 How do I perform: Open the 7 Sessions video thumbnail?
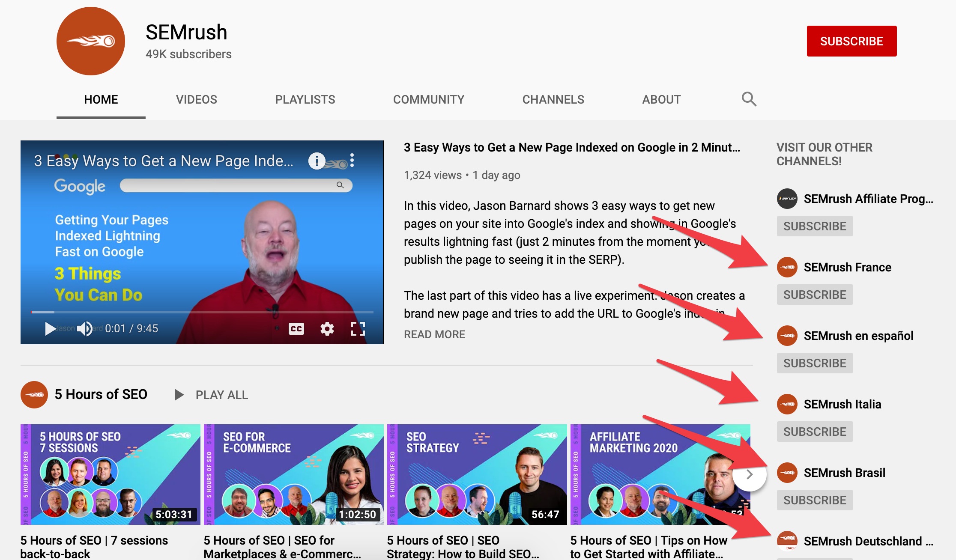coord(111,474)
